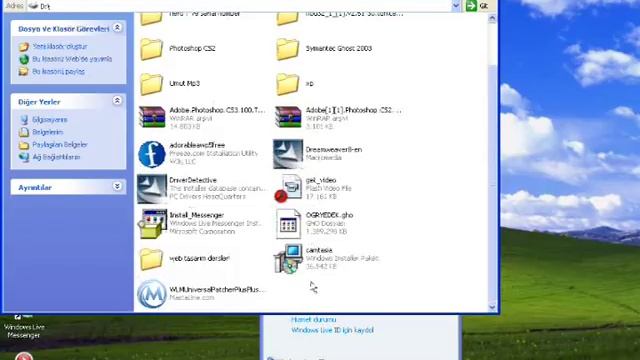This screenshot has height=360, width=640.
Task: Click the green Git arrow button
Action: click(471, 6)
